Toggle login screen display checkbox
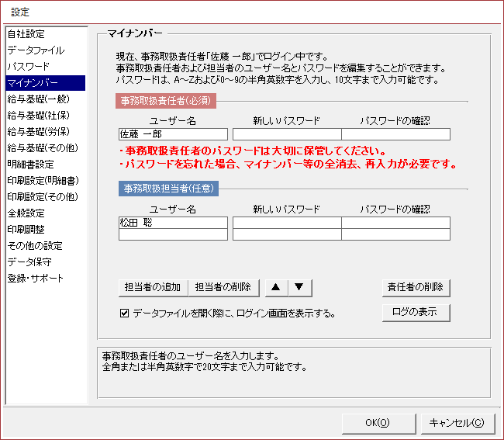Screen dimensions: 504x440 (x=124, y=314)
